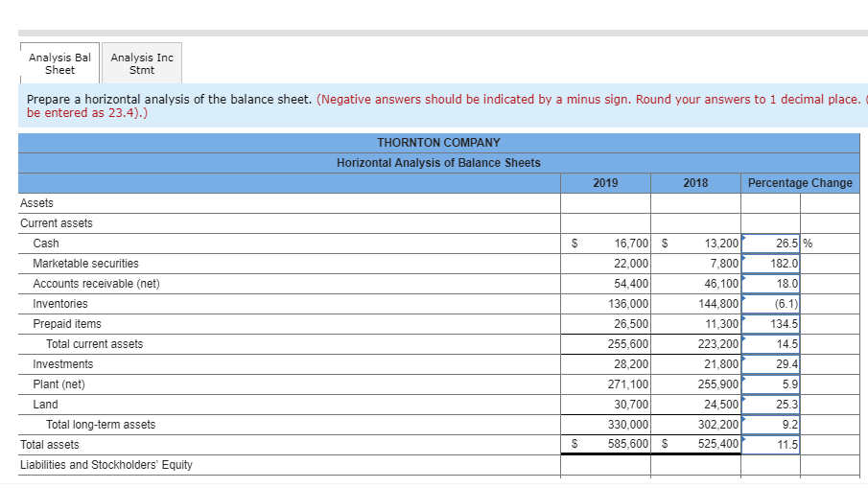
Task: Select Marketable securities percentage field 182.0
Action: tap(770, 264)
